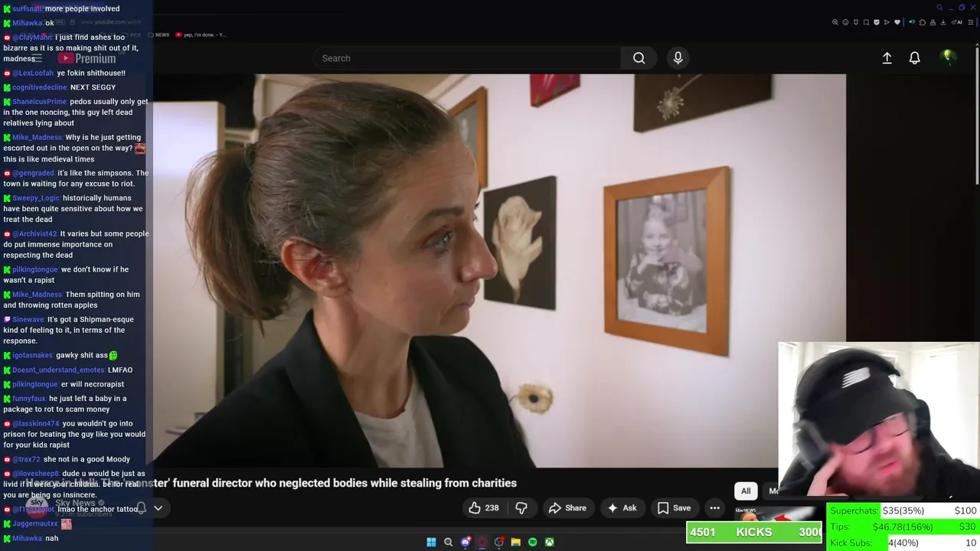Focus the YouTube Search field

[467, 58]
